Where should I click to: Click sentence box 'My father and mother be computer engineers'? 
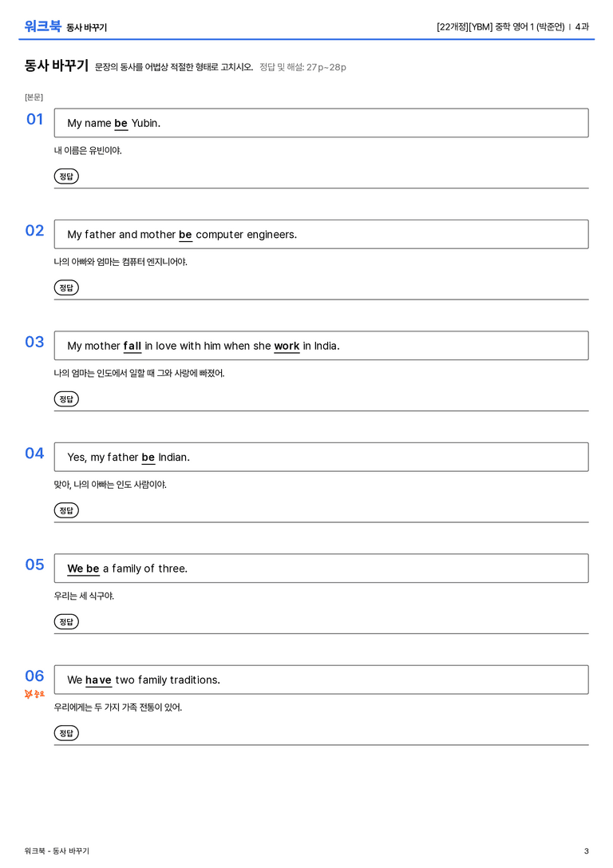[321, 234]
